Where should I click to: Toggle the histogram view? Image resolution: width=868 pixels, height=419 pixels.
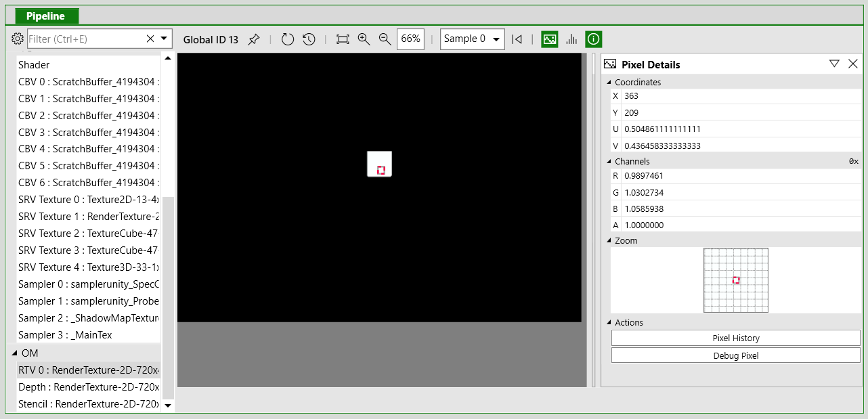[571, 39]
